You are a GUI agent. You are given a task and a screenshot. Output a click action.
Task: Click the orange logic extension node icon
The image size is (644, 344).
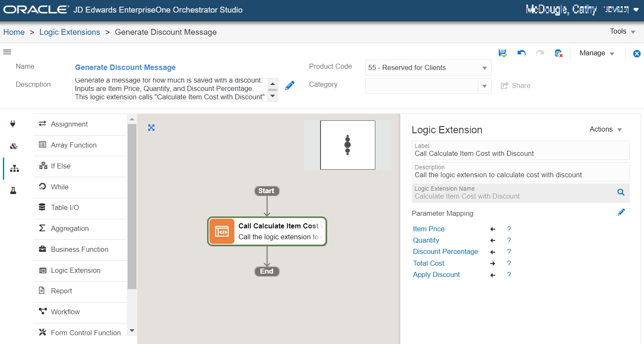pos(222,231)
